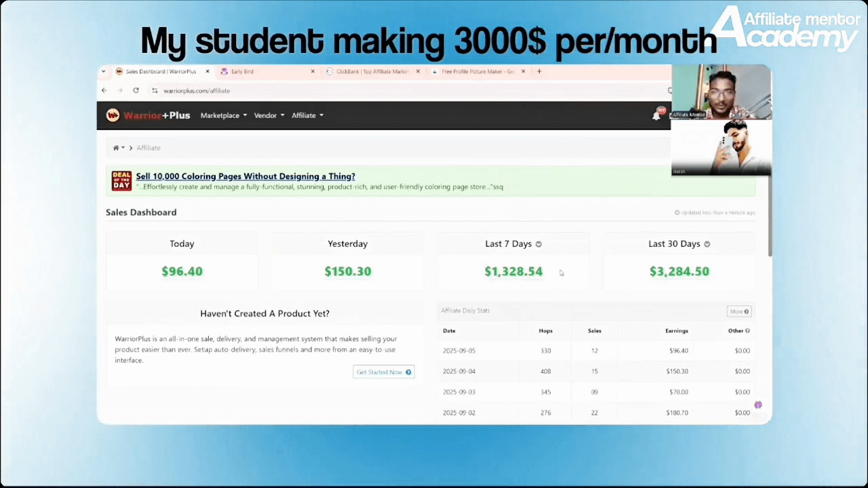The height and width of the screenshot is (488, 868).
Task: Switch to the ClickBank browser tab
Action: point(372,71)
